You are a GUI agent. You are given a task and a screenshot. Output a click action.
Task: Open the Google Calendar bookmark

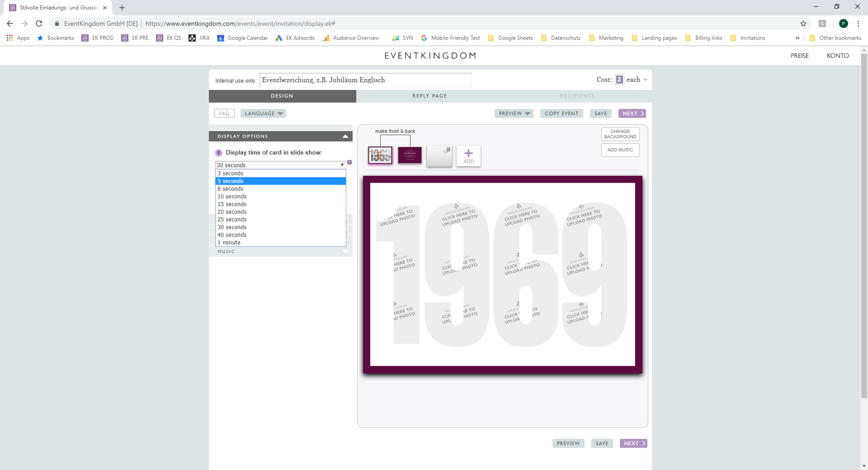(242, 38)
